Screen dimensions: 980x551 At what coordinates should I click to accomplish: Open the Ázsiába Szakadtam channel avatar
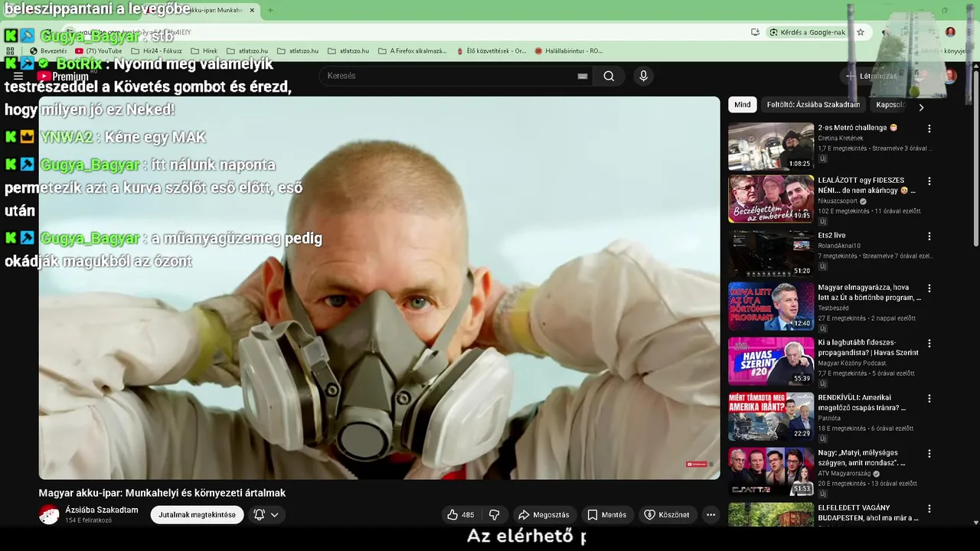[49, 514]
